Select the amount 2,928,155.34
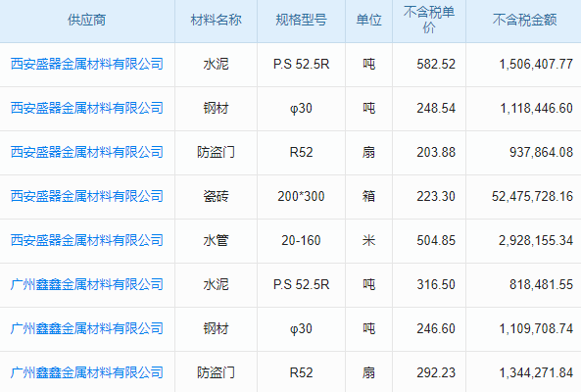The width and height of the screenshot is (581, 392). (x=536, y=240)
